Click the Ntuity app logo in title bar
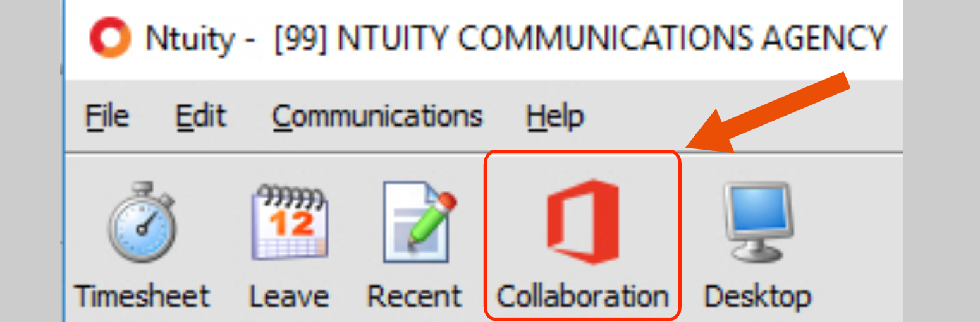The height and width of the screenshot is (322, 980). pos(110,38)
